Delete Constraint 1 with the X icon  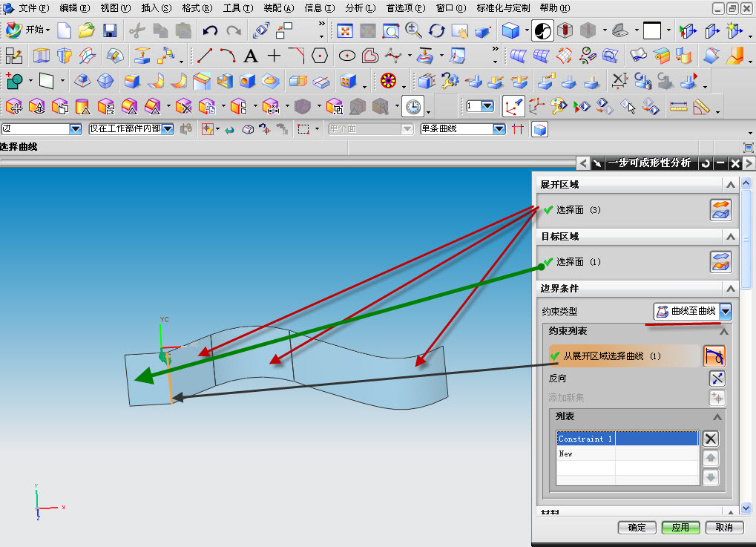tap(710, 439)
